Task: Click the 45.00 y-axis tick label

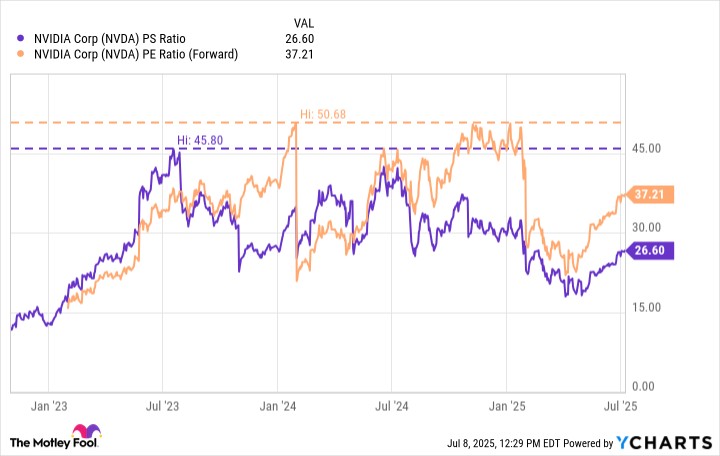Action: tap(646, 148)
